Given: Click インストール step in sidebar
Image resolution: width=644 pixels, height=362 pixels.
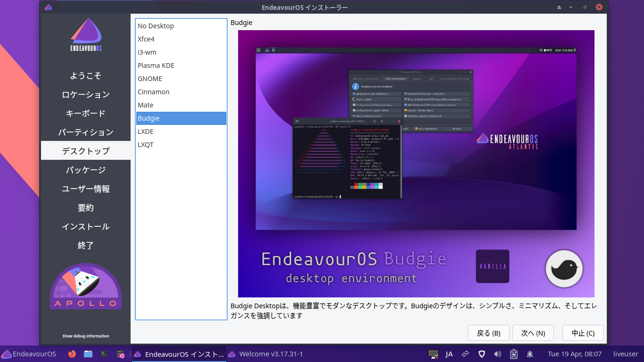Looking at the screenshot, I should 86,226.
